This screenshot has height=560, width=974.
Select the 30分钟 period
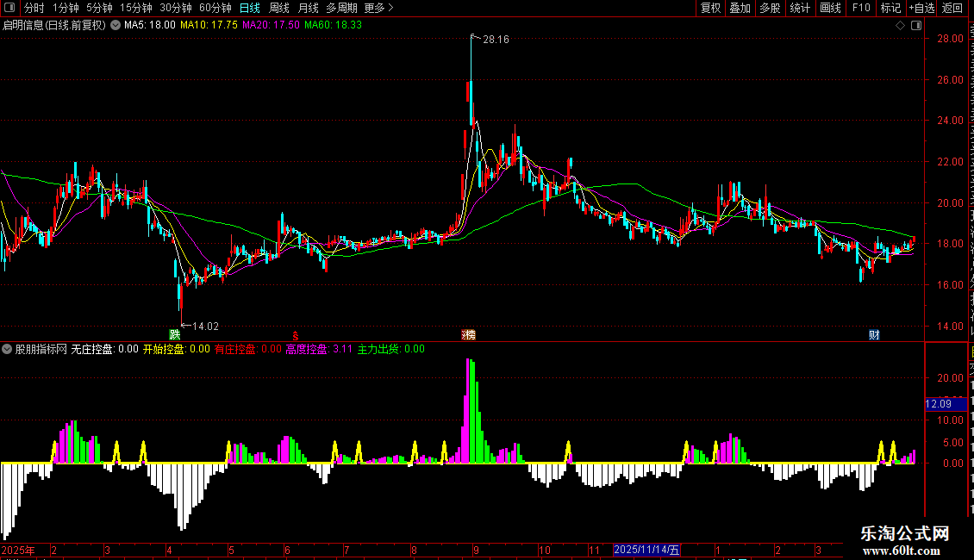176,8
